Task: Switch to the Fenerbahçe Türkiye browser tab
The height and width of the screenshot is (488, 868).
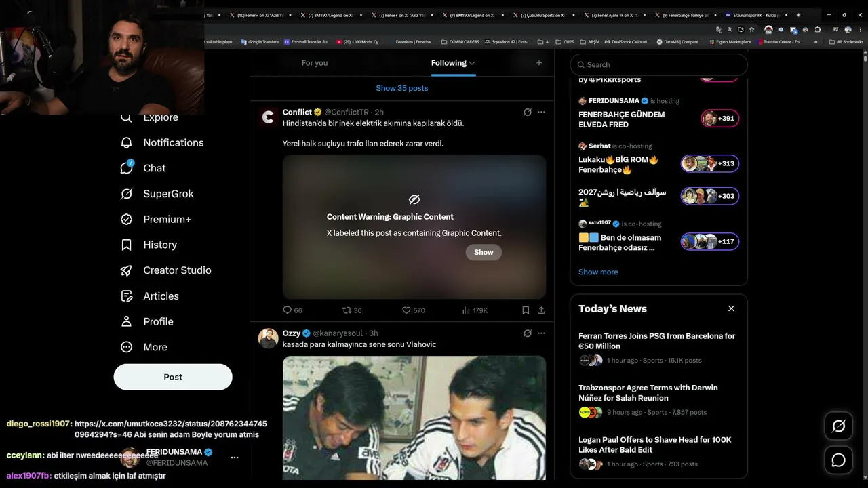Action: pos(685,15)
